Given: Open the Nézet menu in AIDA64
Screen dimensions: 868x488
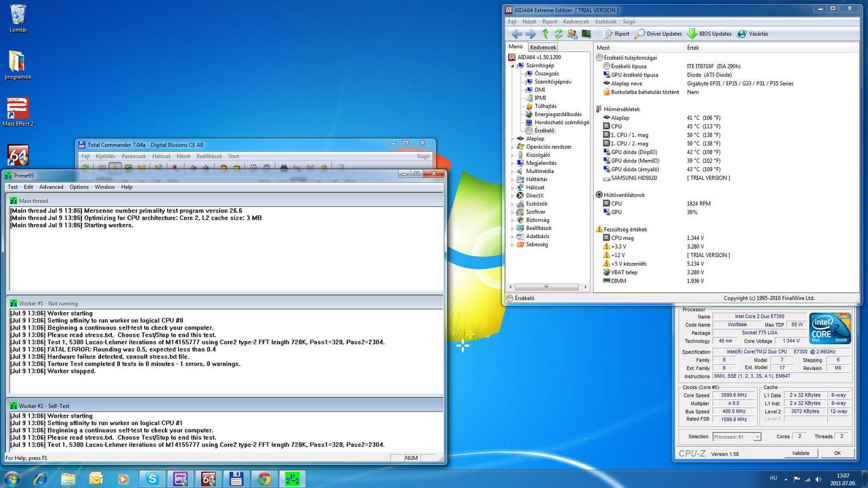Looking at the screenshot, I should click(x=529, y=22).
